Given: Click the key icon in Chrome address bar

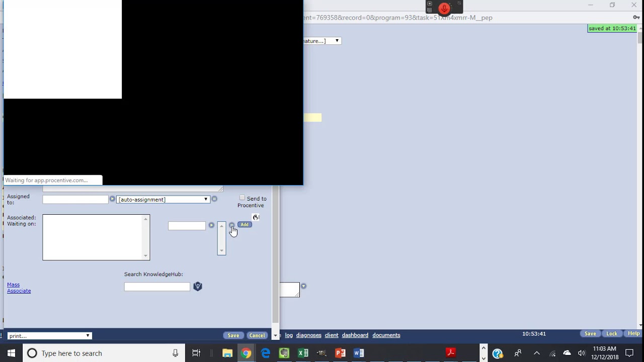Looking at the screenshot, I should 636,18.
